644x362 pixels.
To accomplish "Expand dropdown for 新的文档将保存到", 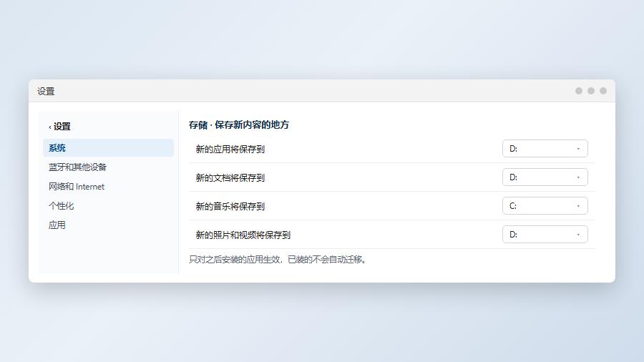I will [x=545, y=177].
